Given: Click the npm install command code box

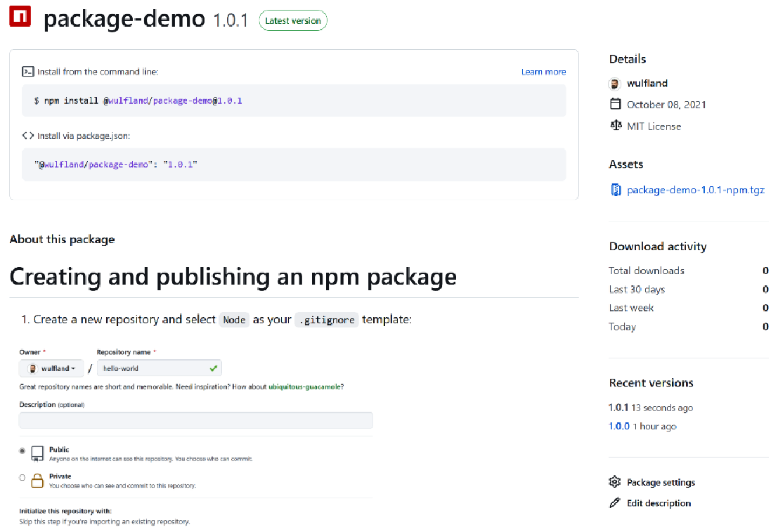Looking at the screenshot, I should pos(294,100).
